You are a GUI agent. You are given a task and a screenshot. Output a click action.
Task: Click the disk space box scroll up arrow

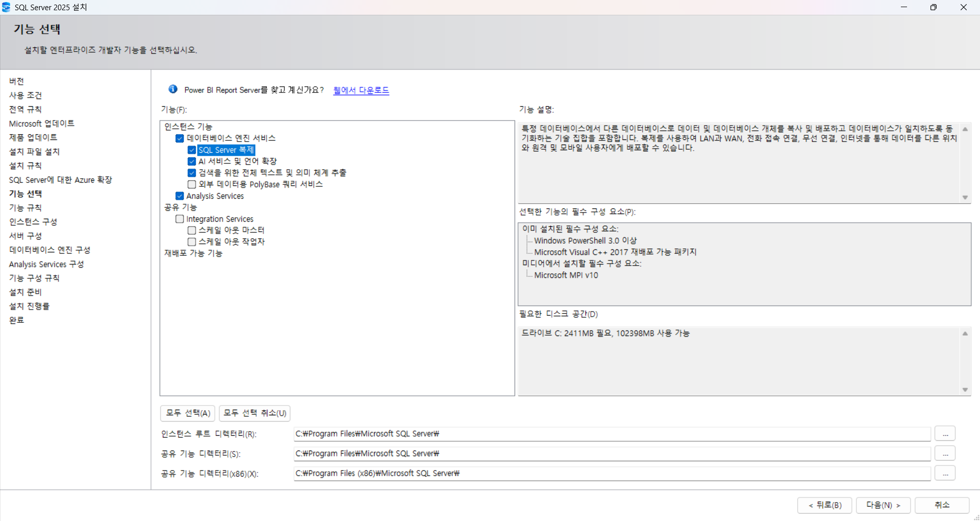tap(965, 334)
